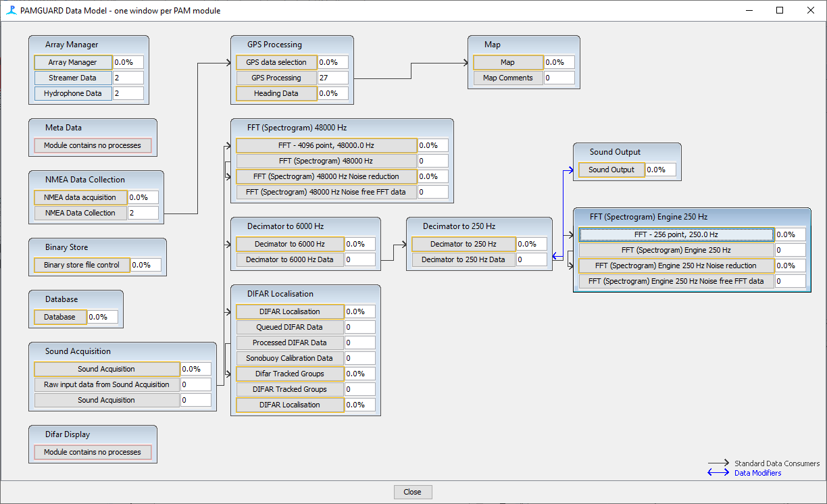Click the Decimator to 6000 Hz Data button
This screenshot has height=504, width=827.
tap(290, 259)
